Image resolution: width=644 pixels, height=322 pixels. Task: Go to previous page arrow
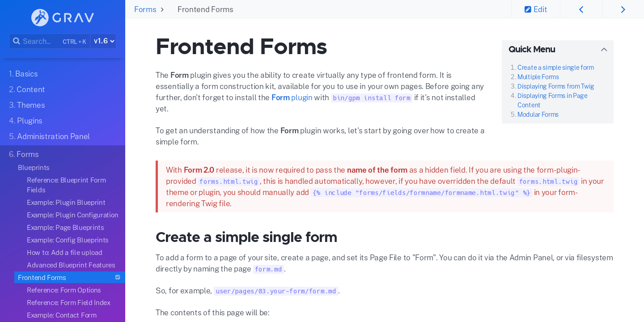point(581,9)
